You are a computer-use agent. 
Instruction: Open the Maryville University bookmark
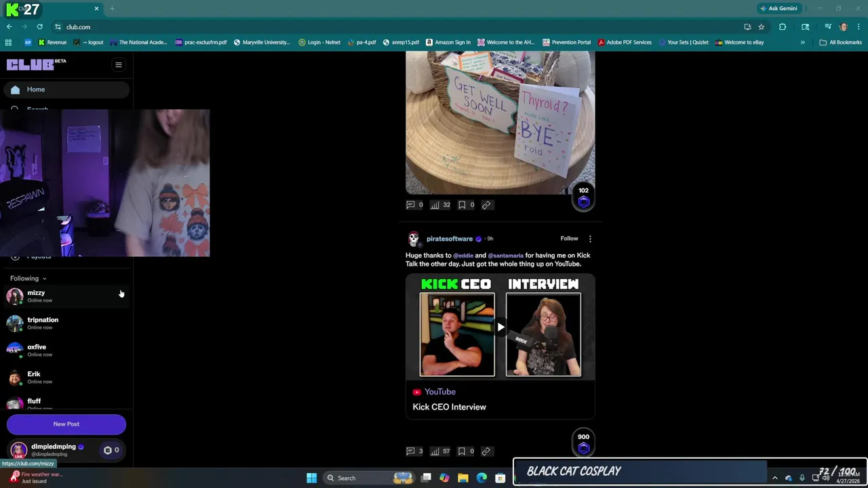261,42
